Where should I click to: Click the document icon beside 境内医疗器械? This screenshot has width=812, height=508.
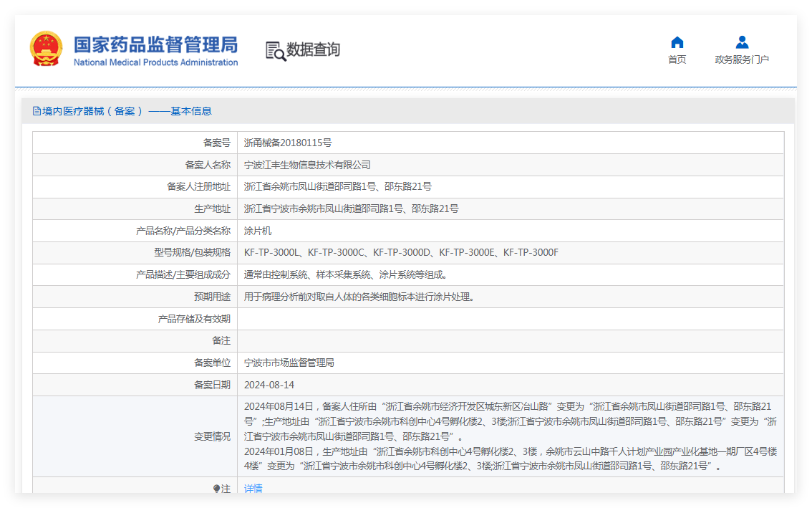pos(37,111)
